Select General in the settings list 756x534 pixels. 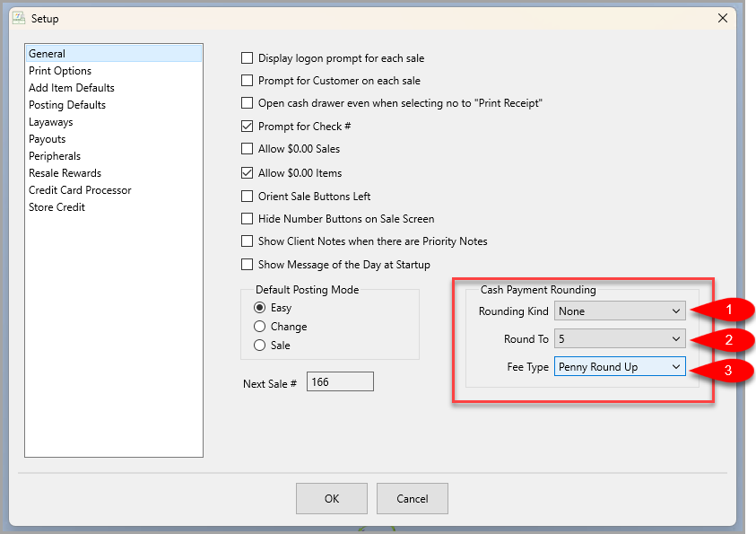point(114,54)
